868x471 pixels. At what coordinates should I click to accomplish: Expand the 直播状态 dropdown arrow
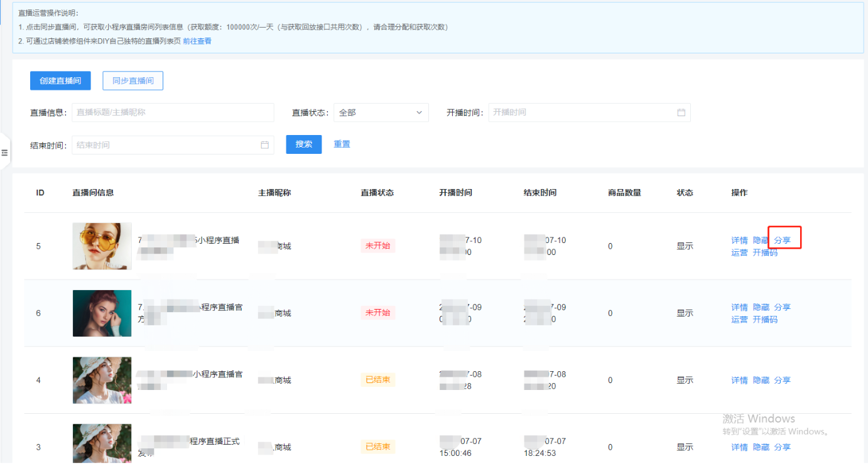(419, 112)
